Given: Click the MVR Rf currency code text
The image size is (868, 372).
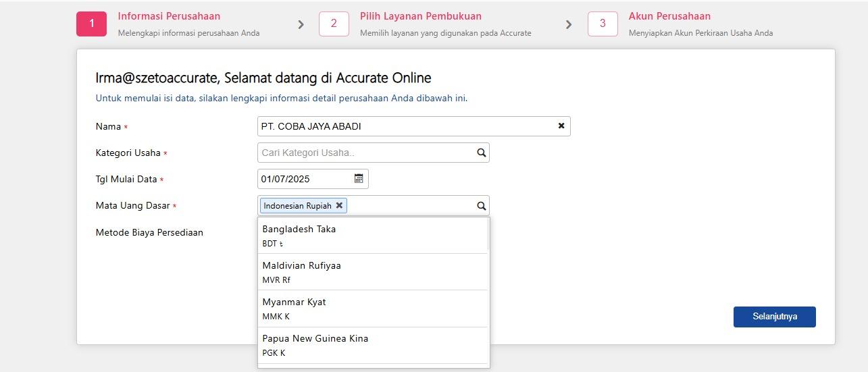Looking at the screenshot, I should point(276,280).
